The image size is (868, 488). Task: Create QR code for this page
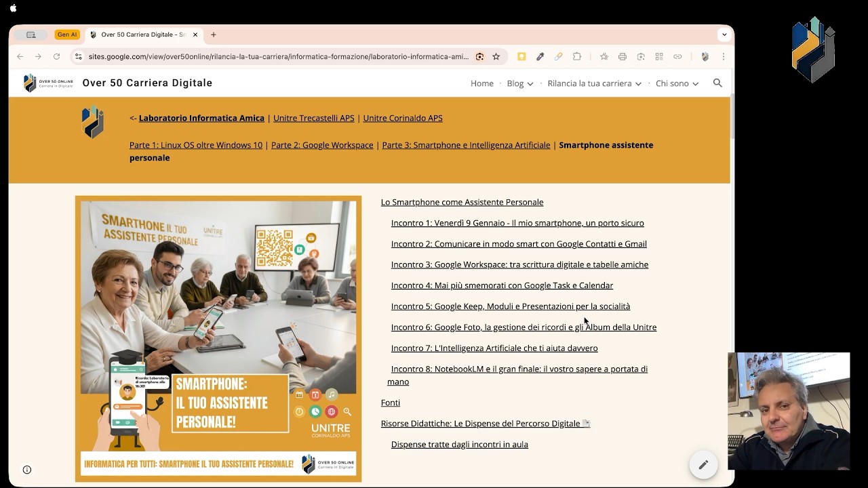point(659,56)
